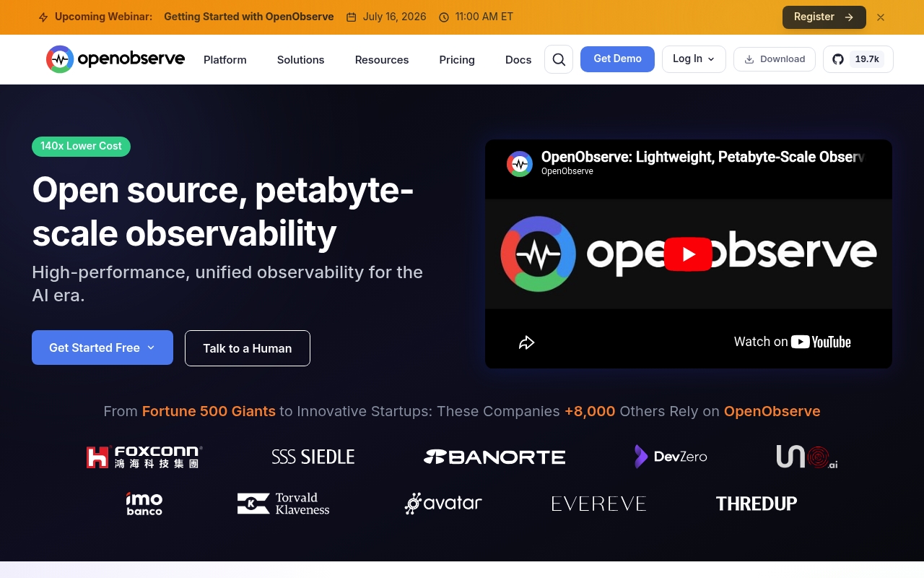
Task: Click the THREDUP logo
Action: point(757,504)
